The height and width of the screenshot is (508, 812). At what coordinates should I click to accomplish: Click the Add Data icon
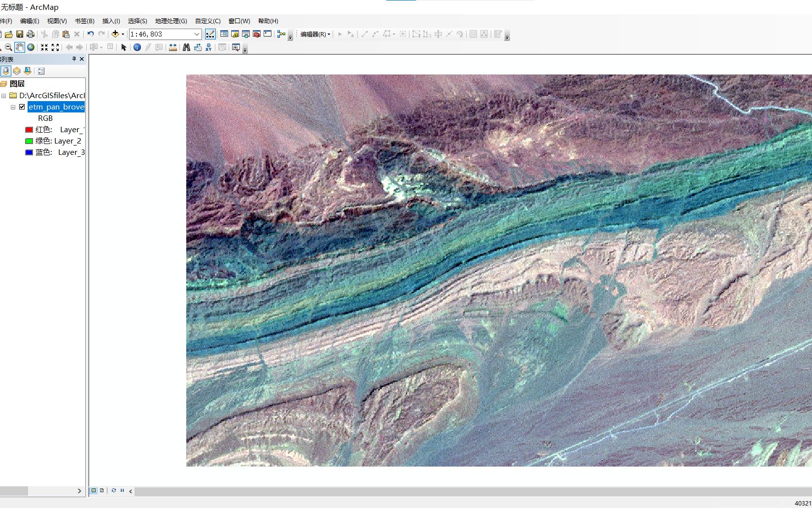pyautogui.click(x=115, y=34)
